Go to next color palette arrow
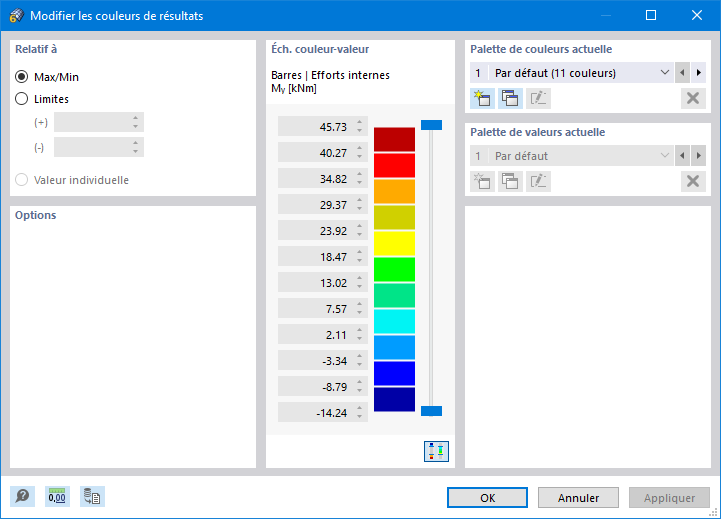 698,73
